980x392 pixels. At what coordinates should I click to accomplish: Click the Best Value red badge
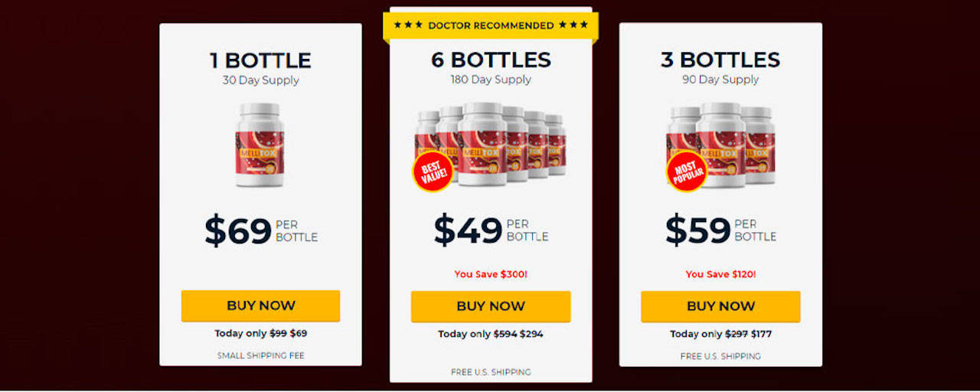[433, 171]
